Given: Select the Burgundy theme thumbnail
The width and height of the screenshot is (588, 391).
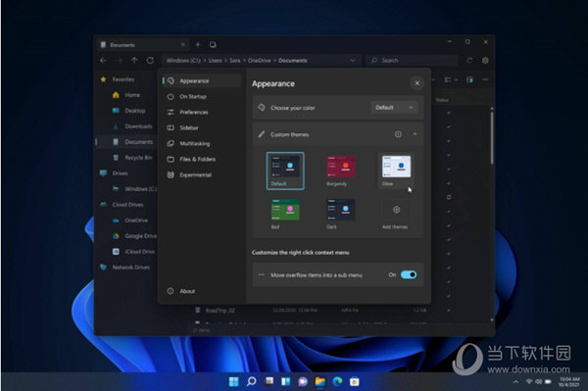Looking at the screenshot, I should point(341,171).
